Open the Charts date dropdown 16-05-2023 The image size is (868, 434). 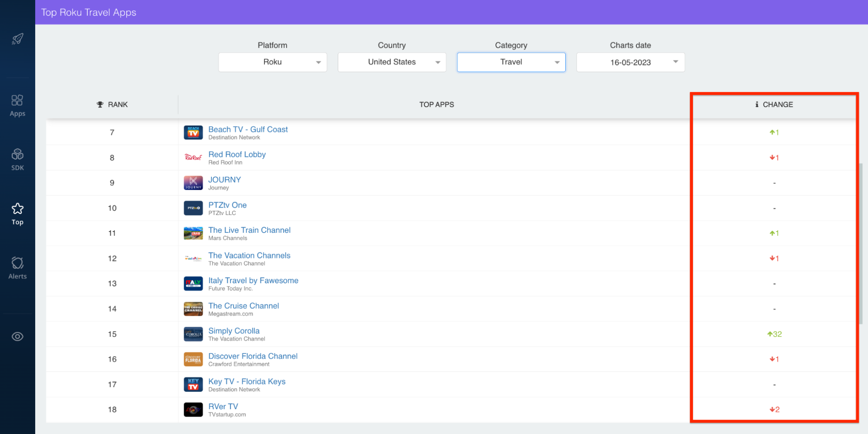(630, 62)
